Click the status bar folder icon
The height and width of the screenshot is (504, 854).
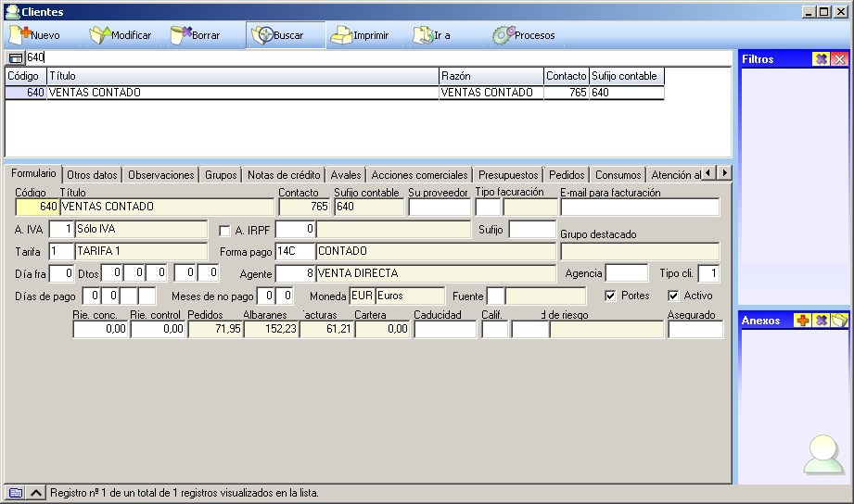click(x=16, y=493)
